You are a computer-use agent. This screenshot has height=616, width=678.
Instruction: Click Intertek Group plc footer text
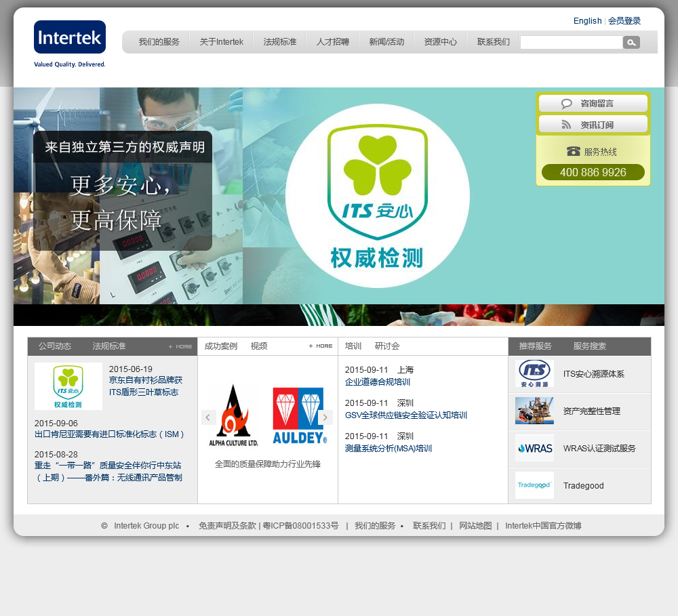click(146, 526)
